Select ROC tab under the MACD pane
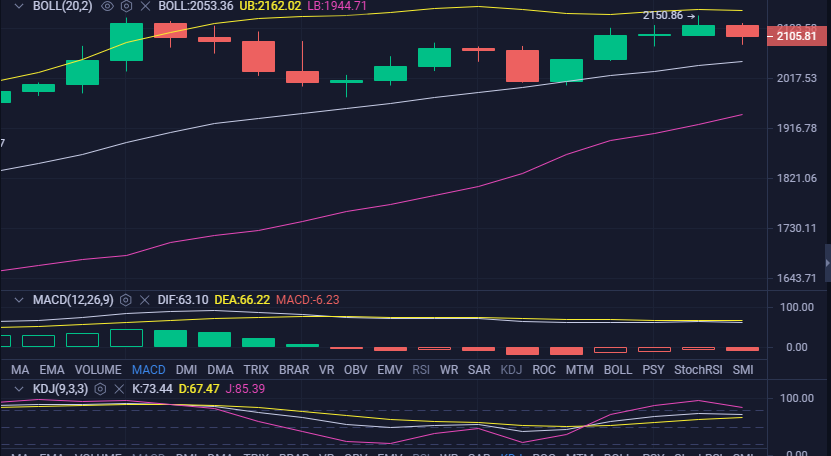This screenshot has height=456, width=831. click(x=544, y=370)
